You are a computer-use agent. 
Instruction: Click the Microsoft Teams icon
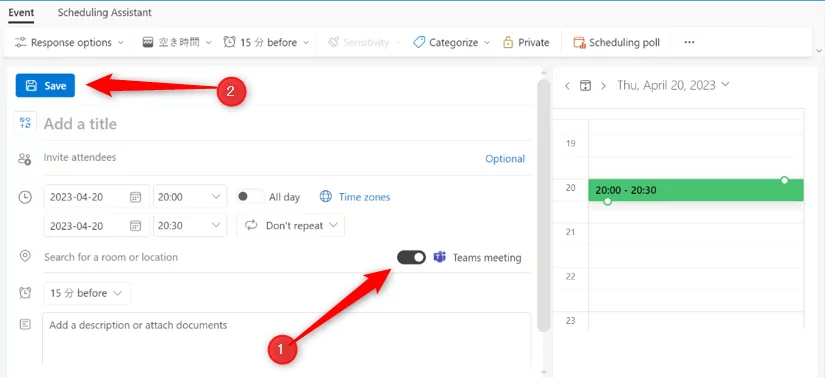pos(440,257)
